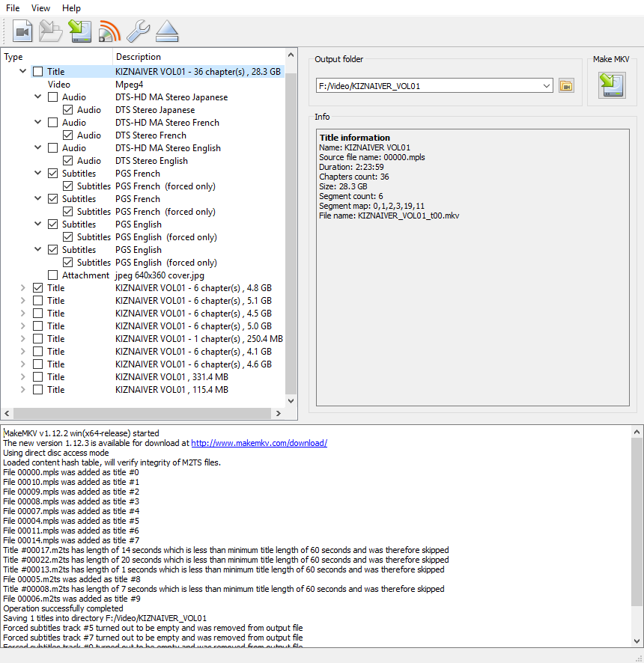Click the orange Stream toolbar icon
644x663 pixels.
point(109,31)
